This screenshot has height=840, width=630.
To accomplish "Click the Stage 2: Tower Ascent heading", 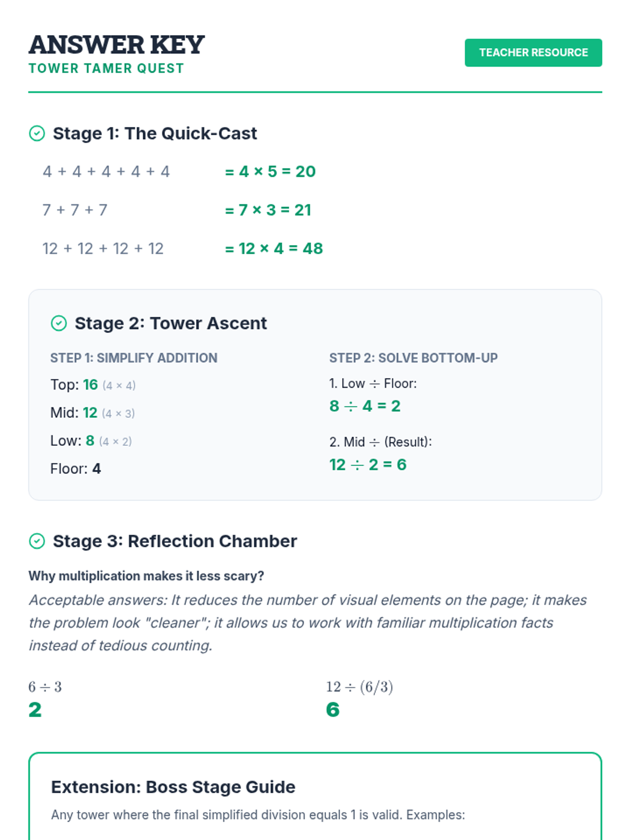I will coord(171,323).
